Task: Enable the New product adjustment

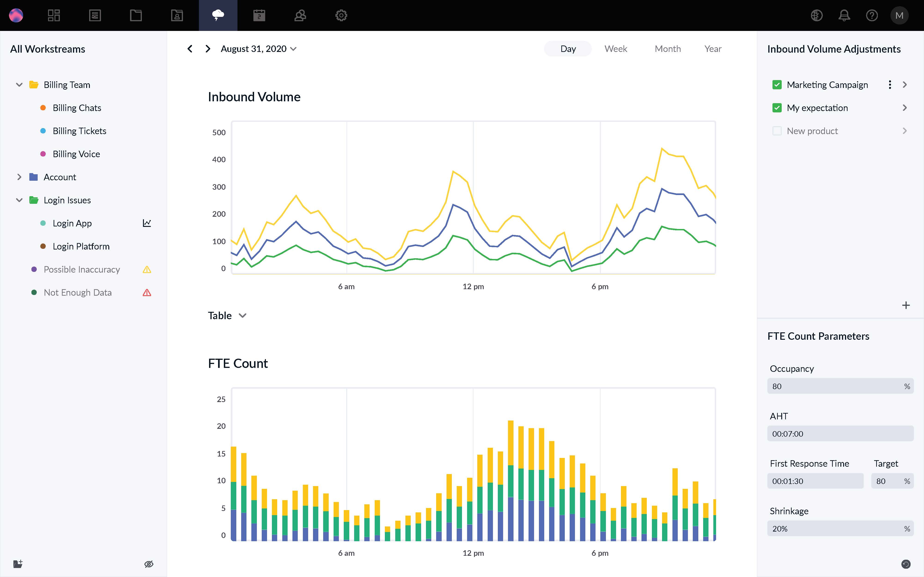Action: [777, 131]
